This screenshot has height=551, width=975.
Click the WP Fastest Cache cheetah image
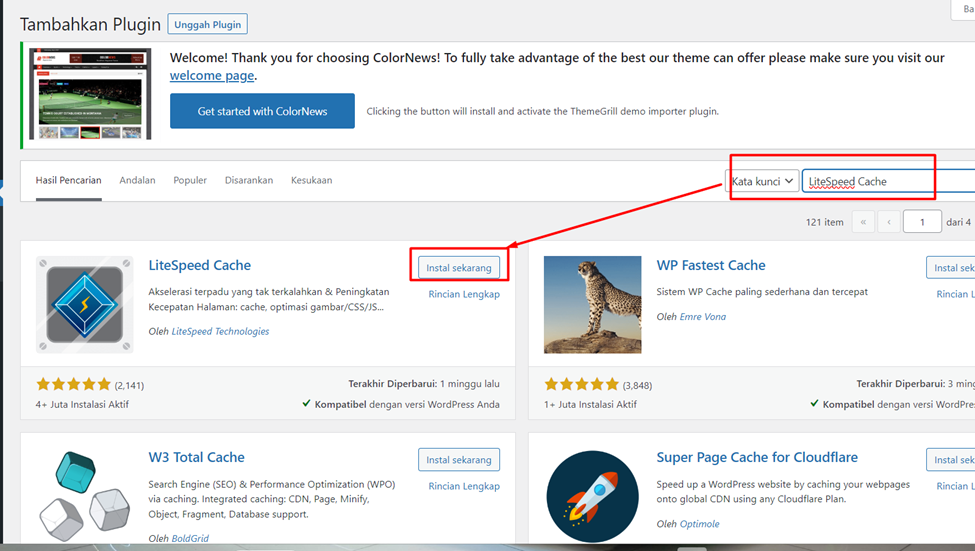[592, 305]
